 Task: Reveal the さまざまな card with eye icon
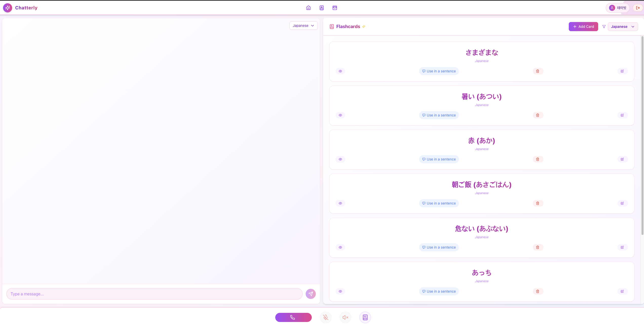click(x=340, y=71)
